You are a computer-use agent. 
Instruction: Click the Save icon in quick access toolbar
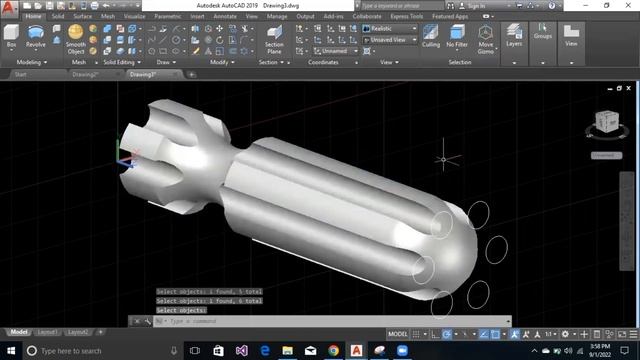pos(49,6)
